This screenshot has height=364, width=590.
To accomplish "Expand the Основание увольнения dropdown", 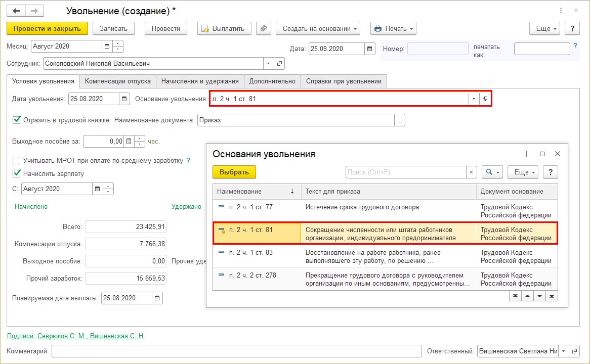I will [474, 99].
